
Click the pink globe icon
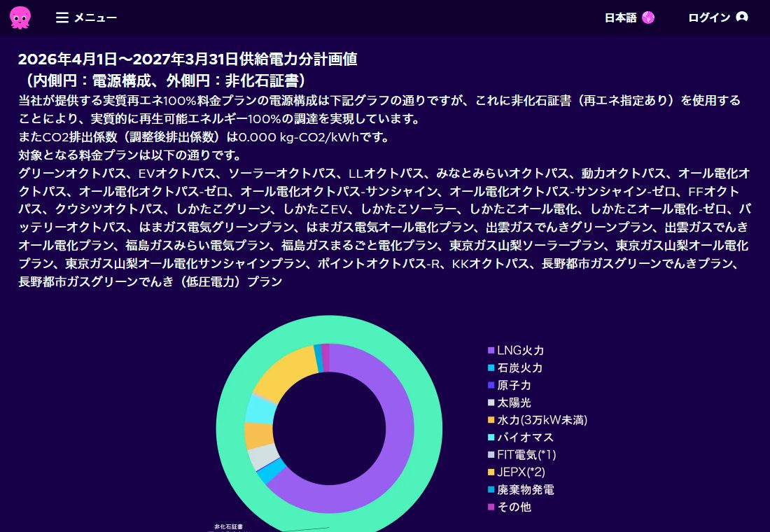(x=648, y=17)
